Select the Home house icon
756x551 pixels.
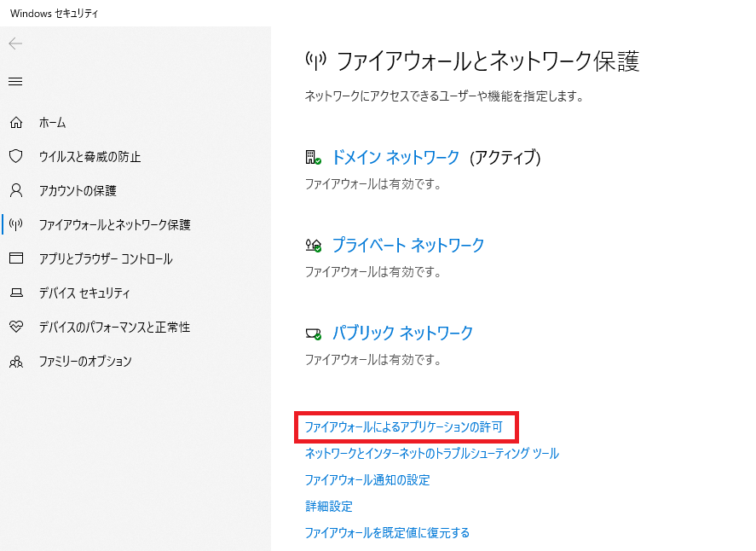[16, 123]
